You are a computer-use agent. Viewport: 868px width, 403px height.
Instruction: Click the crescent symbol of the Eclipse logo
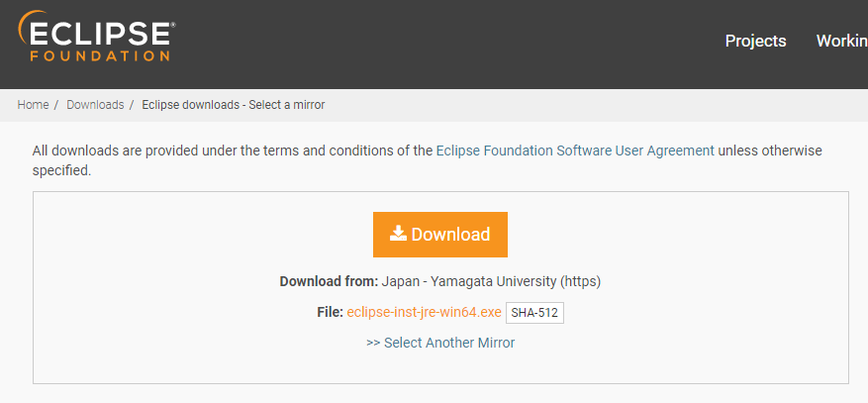click(27, 33)
